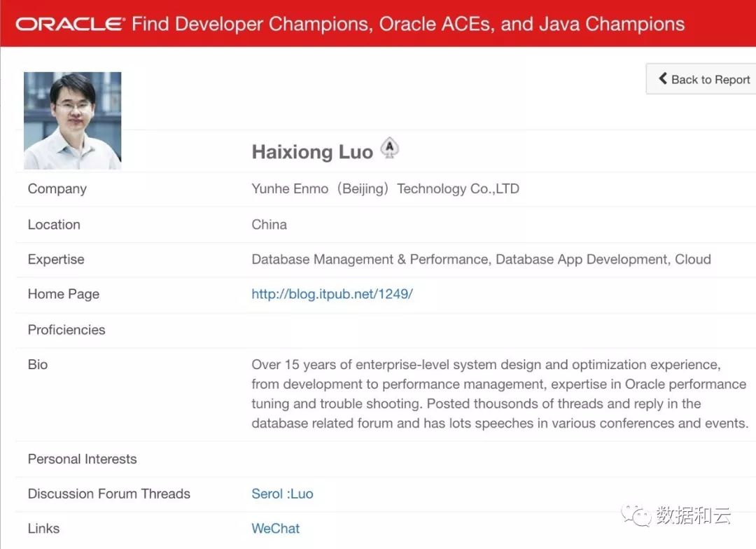Screen dimensions: 756x549
Task: Follow the WeChat link
Action: 275,529
